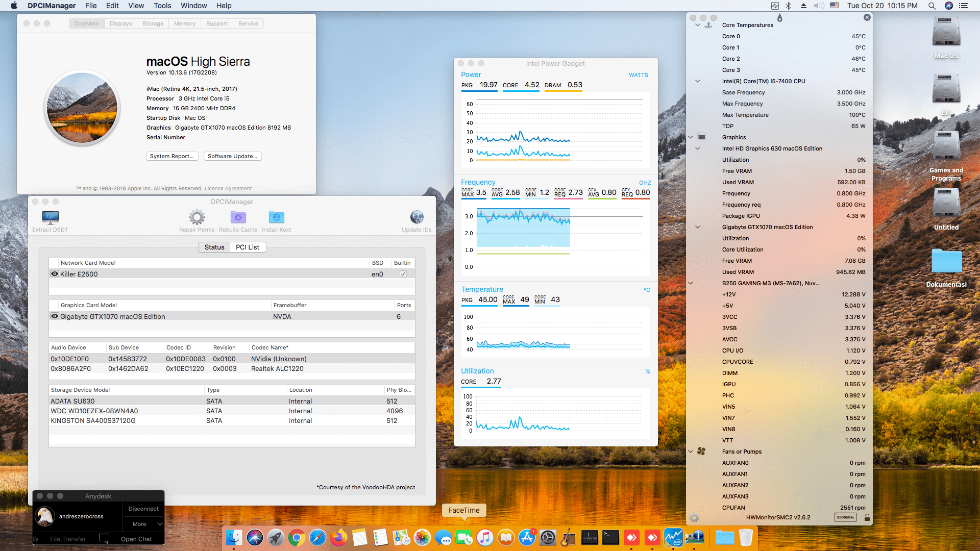Open Finder from the Dock

click(x=234, y=537)
